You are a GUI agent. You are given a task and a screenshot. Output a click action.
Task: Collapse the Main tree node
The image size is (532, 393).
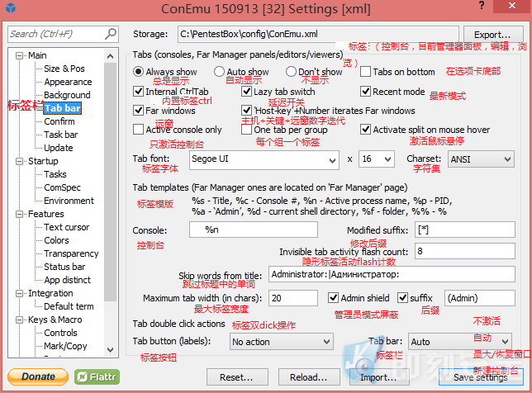coord(20,55)
